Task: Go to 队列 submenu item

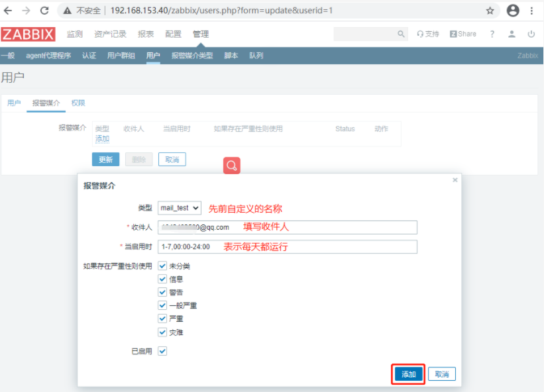Action: coord(256,56)
